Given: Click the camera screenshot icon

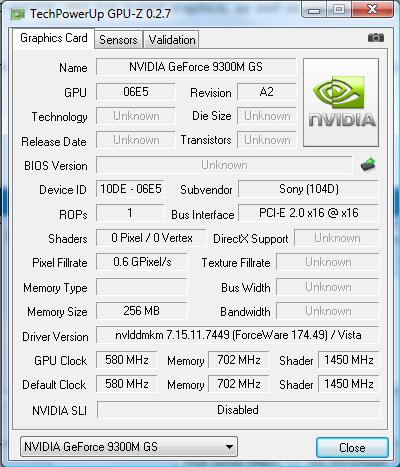Looking at the screenshot, I should [376, 38].
